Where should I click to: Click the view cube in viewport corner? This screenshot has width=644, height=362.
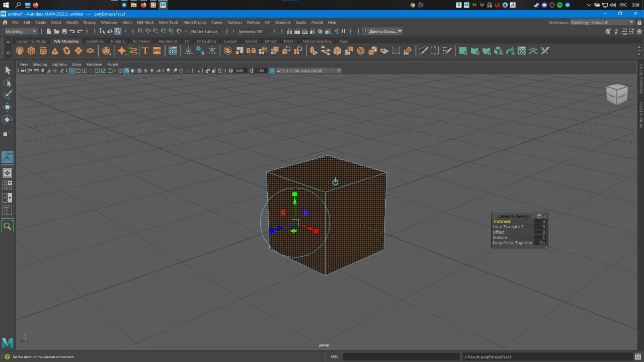[x=617, y=94]
